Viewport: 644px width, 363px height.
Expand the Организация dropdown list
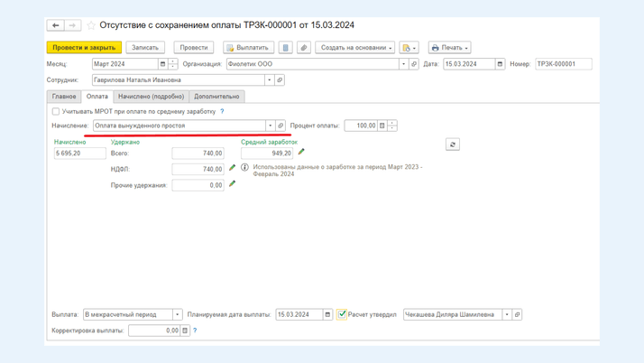pos(404,64)
